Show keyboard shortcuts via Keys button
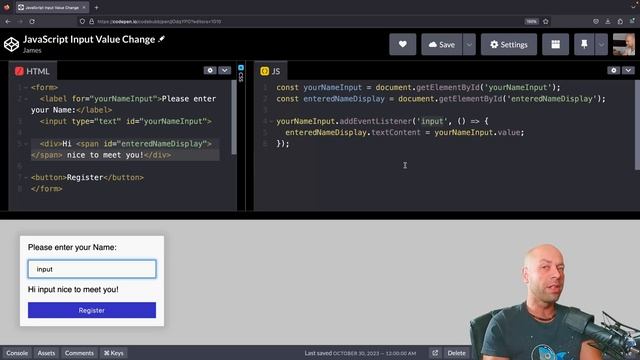Image resolution: width=640 pixels, height=360 pixels. point(113,353)
